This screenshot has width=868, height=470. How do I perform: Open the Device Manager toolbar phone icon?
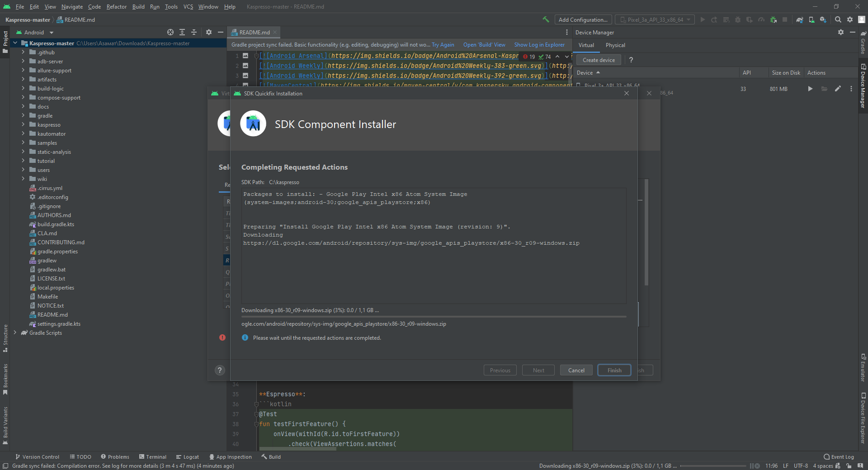811,19
